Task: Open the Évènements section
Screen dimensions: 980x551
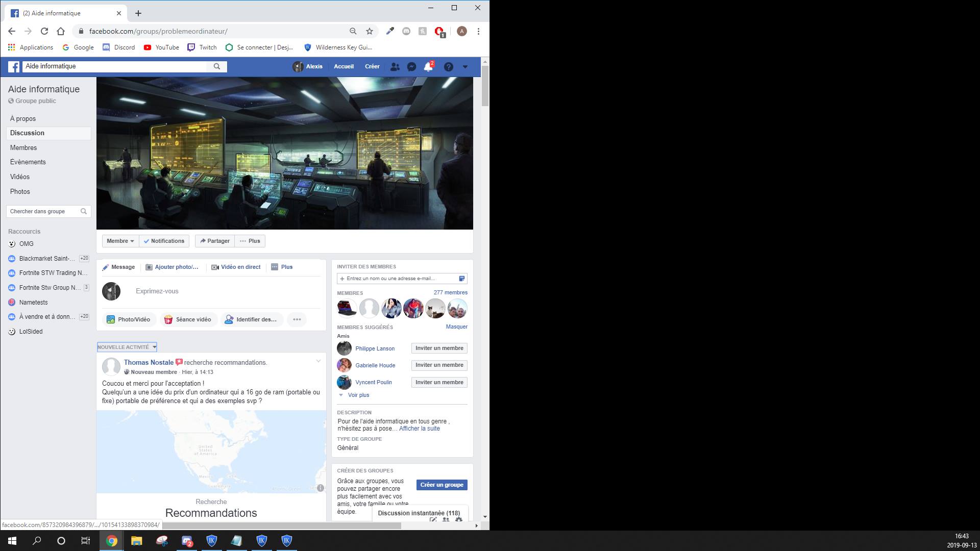Action: pos(28,162)
